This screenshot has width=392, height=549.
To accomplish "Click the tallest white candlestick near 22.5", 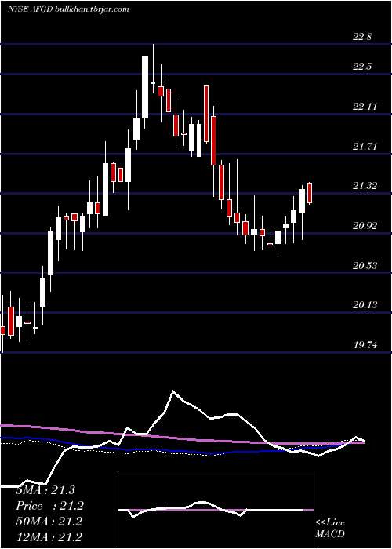I will click(145, 88).
